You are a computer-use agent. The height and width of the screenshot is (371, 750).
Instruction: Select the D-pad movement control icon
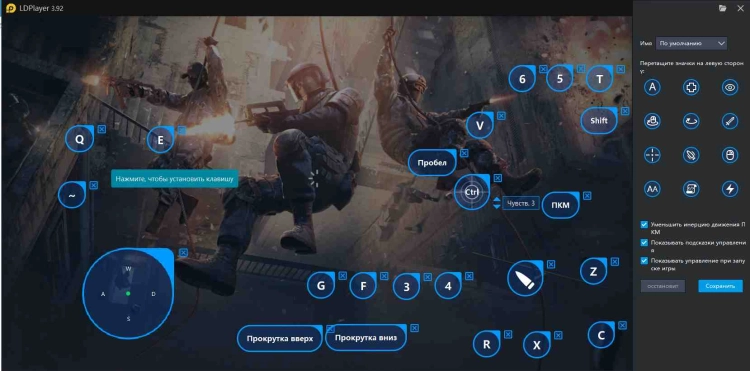click(691, 87)
